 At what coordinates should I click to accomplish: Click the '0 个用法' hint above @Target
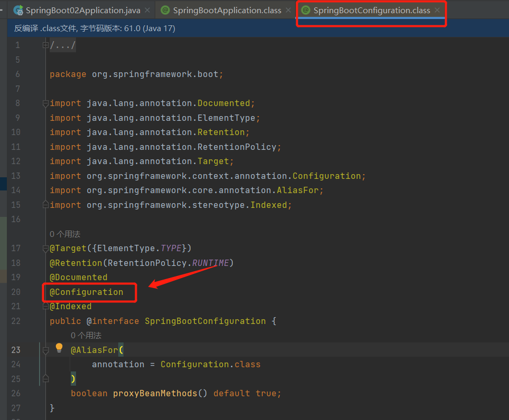click(65, 234)
